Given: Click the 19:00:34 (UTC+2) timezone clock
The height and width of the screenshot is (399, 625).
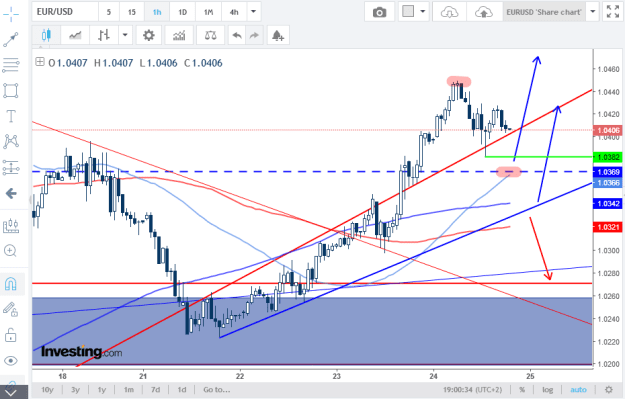Looking at the screenshot, I should point(473,390).
